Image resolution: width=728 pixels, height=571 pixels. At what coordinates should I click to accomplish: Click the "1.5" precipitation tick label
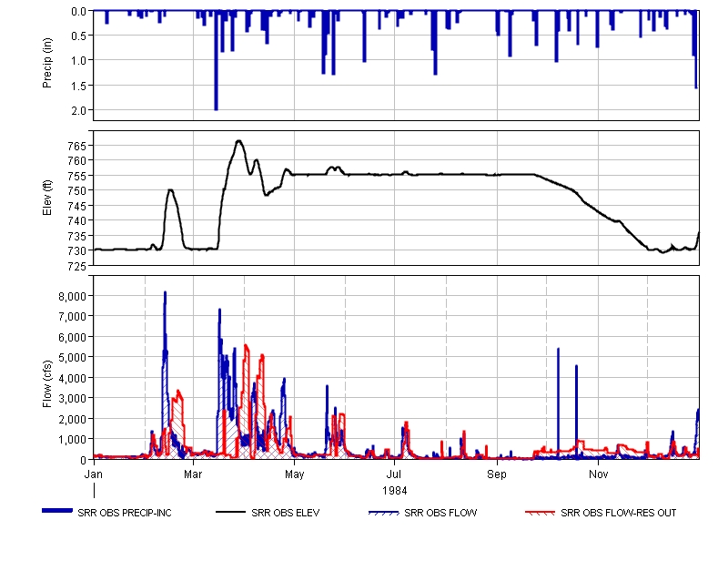click(79, 86)
